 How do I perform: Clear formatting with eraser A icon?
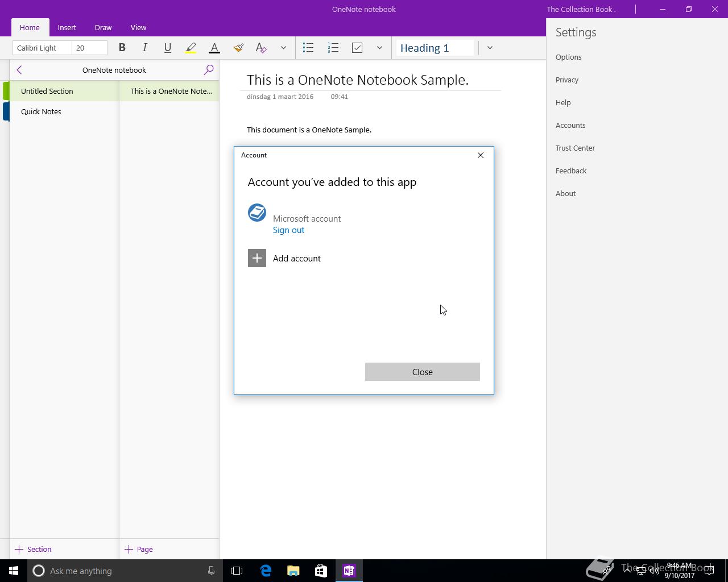point(261,48)
